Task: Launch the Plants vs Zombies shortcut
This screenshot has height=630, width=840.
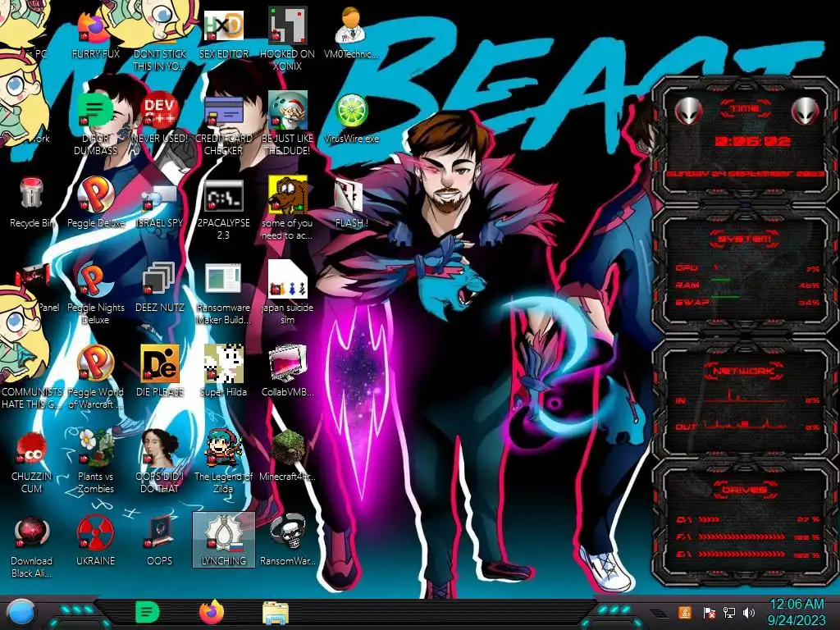Action: tap(95, 461)
